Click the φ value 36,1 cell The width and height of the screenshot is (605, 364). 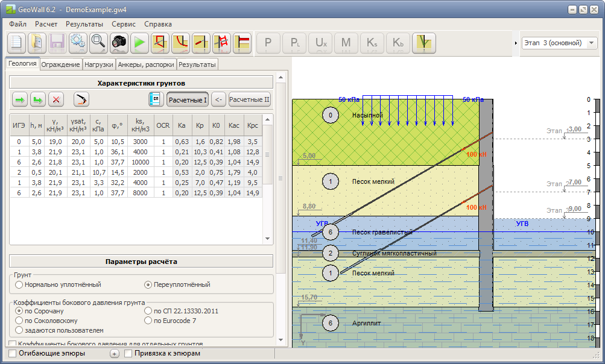pos(117,152)
